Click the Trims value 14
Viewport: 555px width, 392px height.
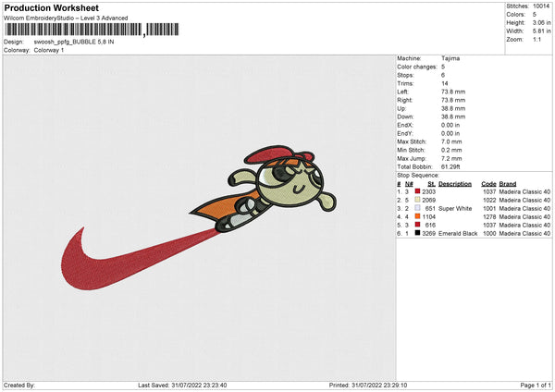tap(445, 83)
